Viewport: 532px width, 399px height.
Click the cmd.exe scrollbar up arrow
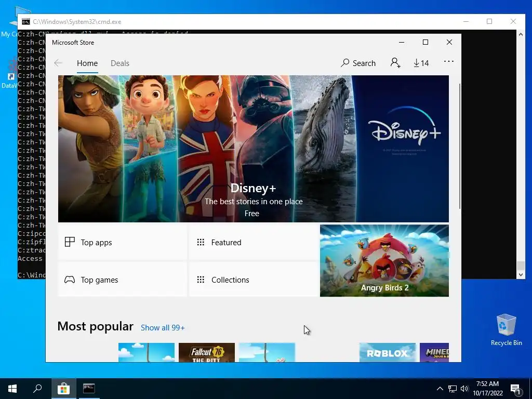[x=521, y=34]
